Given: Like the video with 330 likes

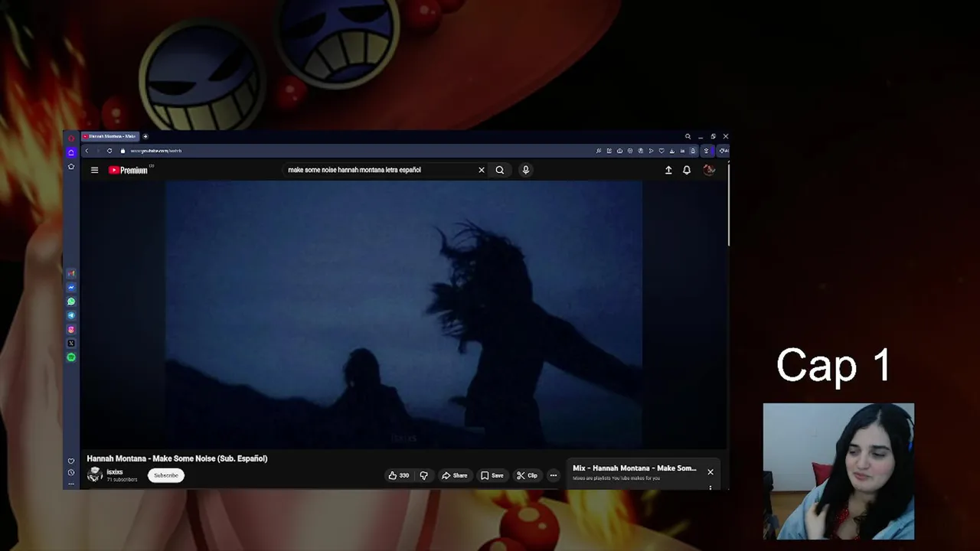Looking at the screenshot, I should [x=399, y=475].
